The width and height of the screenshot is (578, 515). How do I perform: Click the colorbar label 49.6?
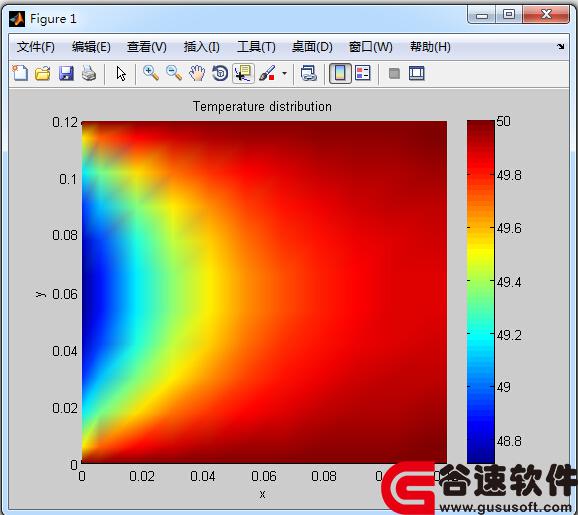tap(509, 228)
